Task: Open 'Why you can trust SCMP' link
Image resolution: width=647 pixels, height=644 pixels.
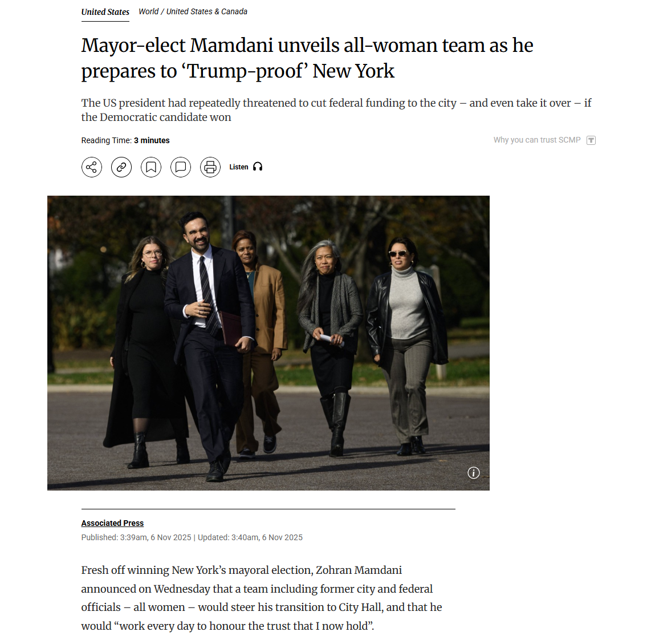Action: [x=537, y=140]
